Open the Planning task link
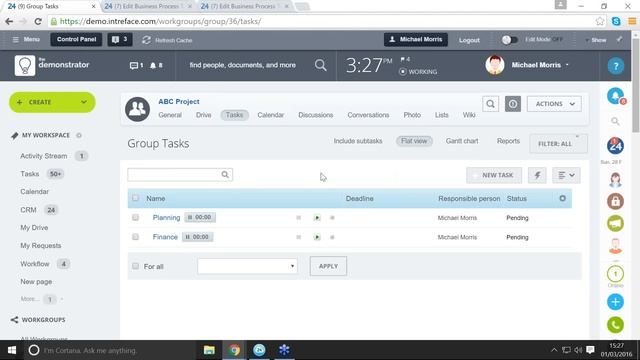The image size is (640, 360). tap(166, 218)
